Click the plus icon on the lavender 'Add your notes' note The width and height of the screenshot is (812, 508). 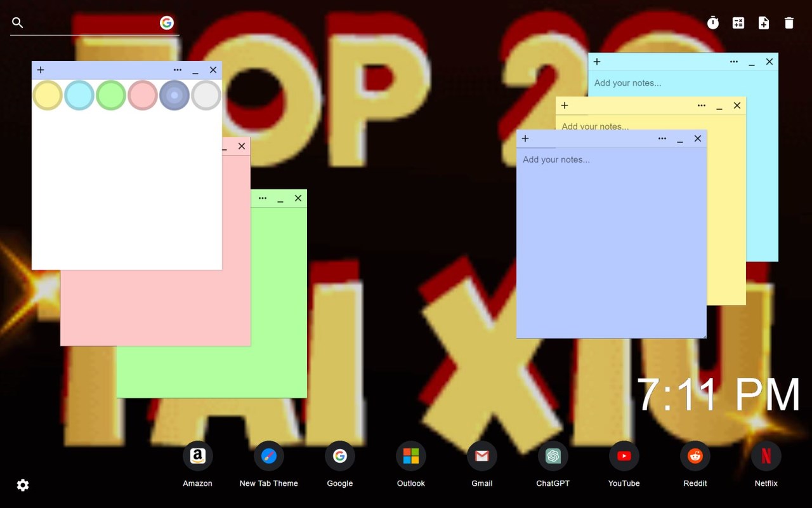(x=525, y=138)
